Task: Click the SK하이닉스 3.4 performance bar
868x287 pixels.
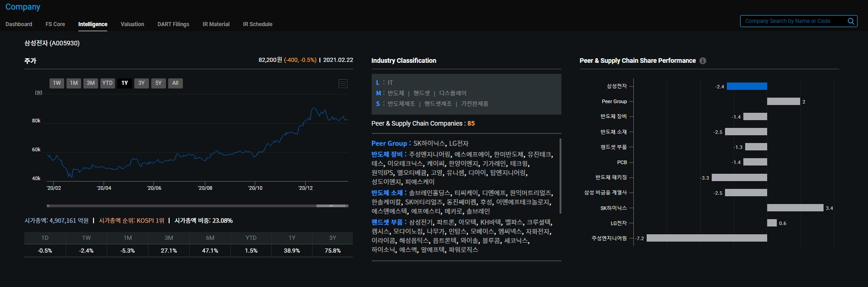Action: click(x=795, y=208)
